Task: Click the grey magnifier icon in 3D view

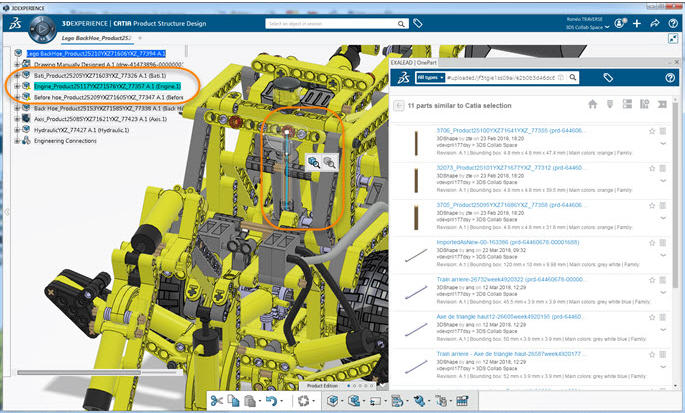Action: pos(329,163)
